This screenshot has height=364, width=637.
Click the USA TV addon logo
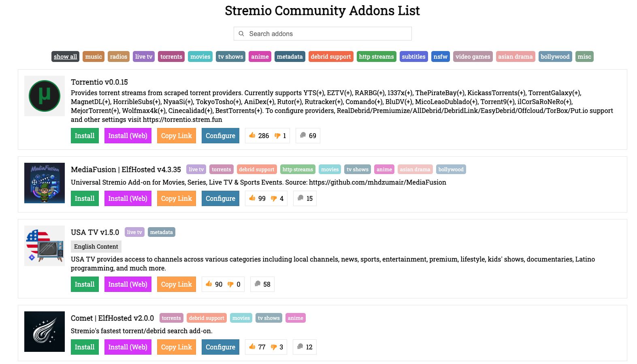click(45, 246)
